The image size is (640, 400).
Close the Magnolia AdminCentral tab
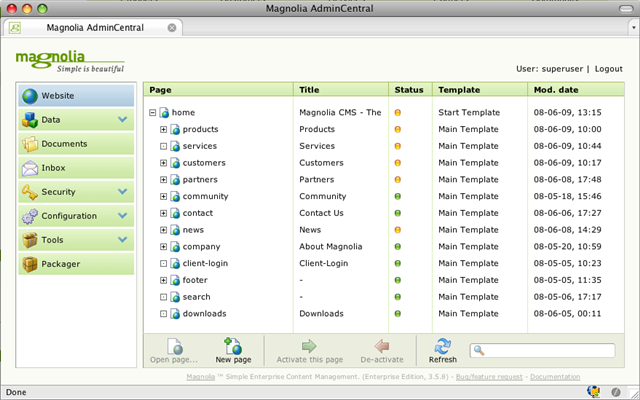[172, 28]
